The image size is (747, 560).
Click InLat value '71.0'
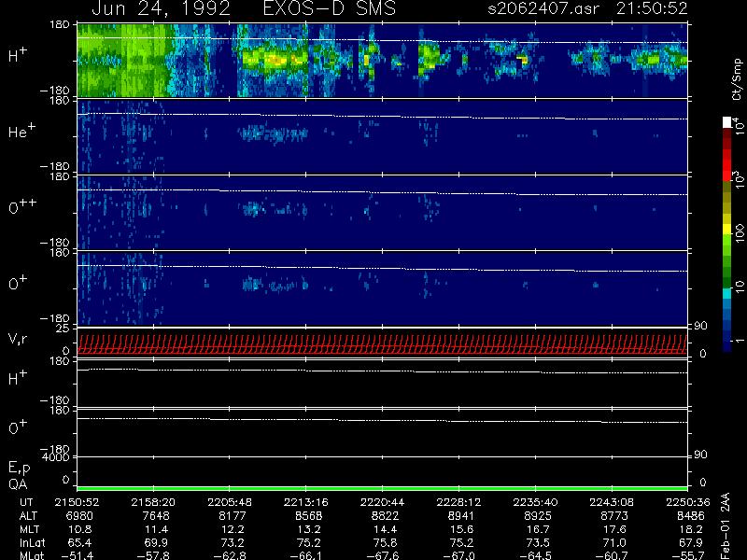pyautogui.click(x=614, y=542)
